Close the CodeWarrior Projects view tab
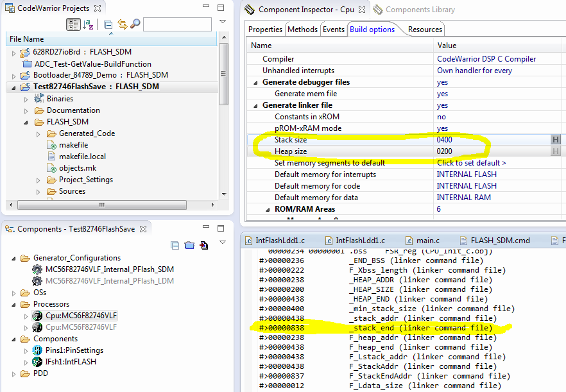 pyautogui.click(x=98, y=8)
